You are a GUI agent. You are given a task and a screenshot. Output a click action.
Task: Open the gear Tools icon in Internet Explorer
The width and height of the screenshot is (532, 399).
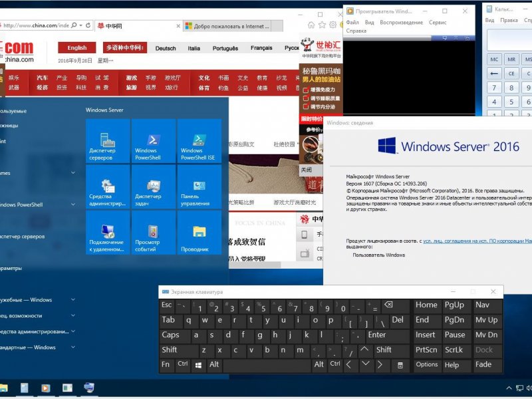tap(333, 25)
